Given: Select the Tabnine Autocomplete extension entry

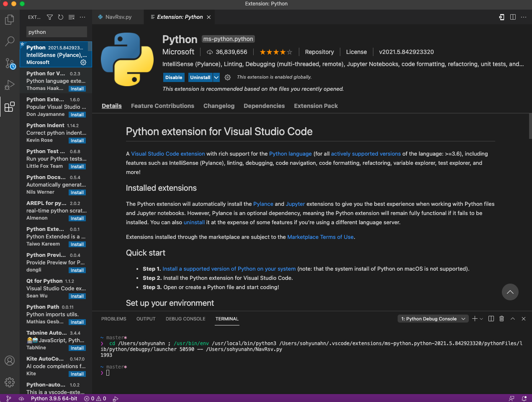Looking at the screenshot, I should point(56,340).
